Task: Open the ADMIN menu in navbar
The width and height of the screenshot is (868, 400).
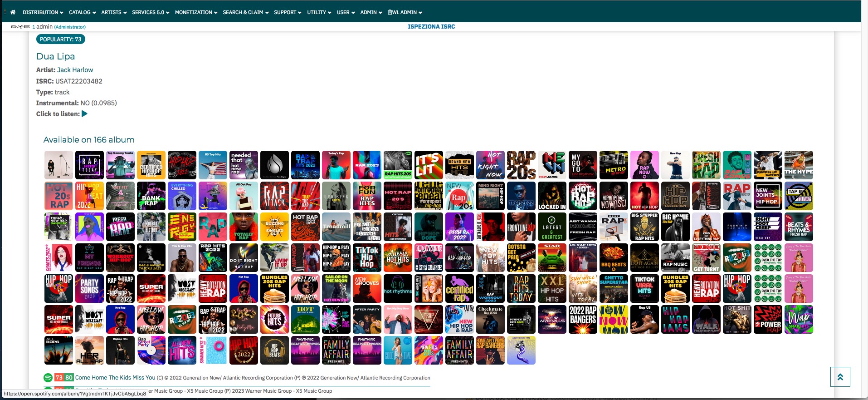Action: 371,12
